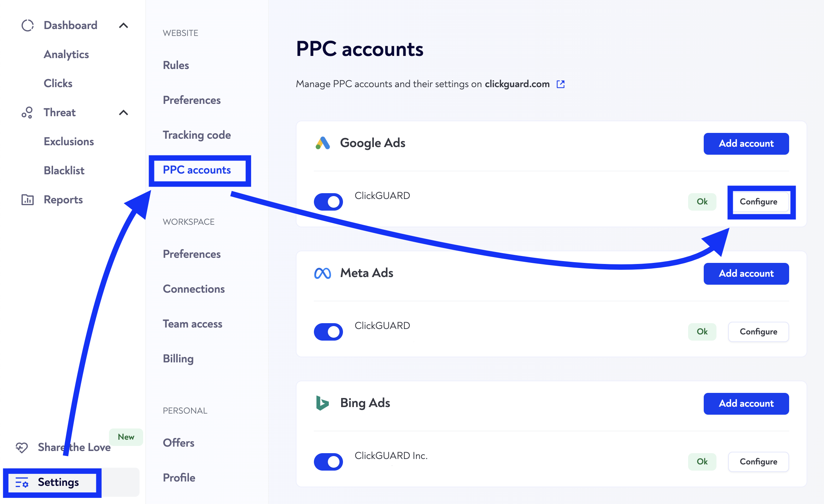
Task: Select PPC accounts settings
Action: 197,170
